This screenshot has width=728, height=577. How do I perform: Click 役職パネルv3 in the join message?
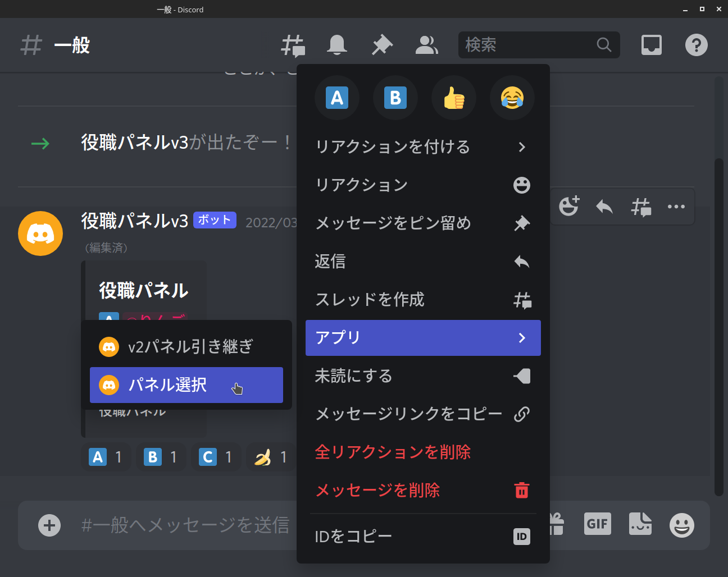point(135,143)
